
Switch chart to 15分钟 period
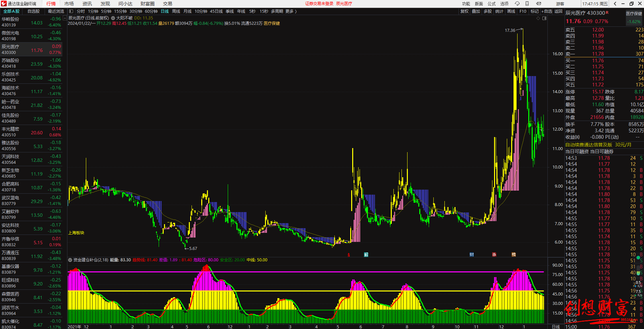tap(120, 11)
